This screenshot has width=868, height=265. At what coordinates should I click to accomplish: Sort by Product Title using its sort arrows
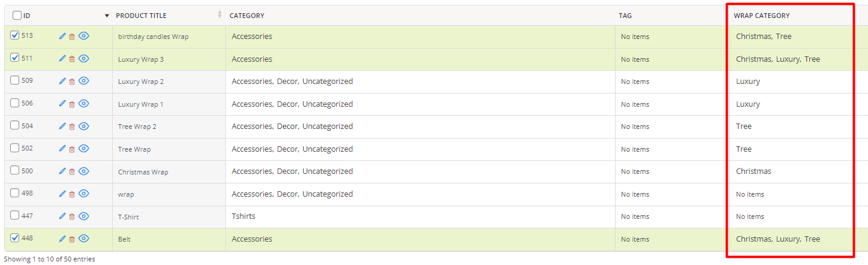[220, 15]
